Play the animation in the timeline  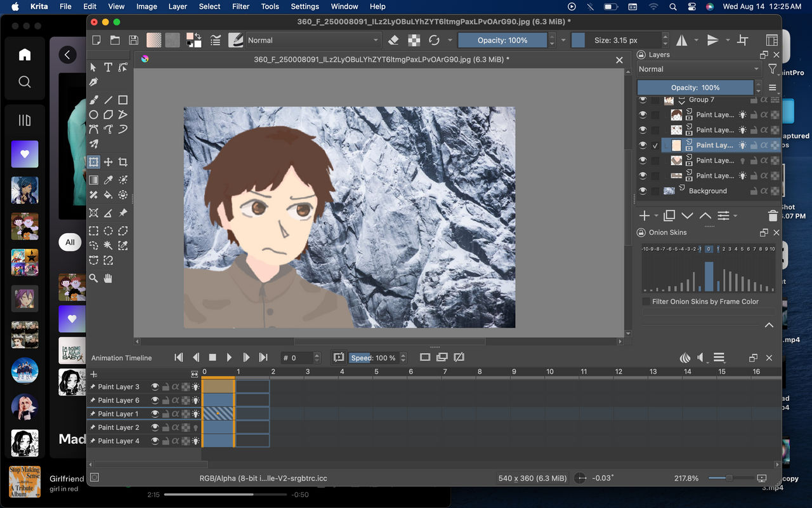[229, 358]
